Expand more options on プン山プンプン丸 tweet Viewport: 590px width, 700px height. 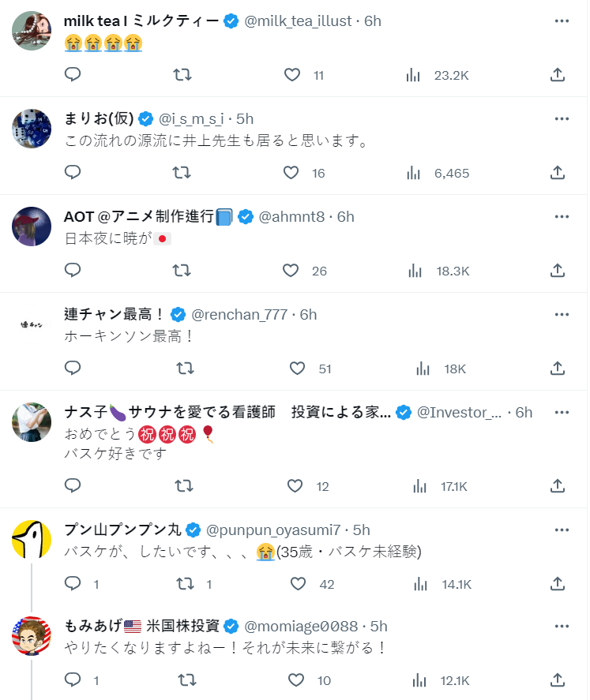[x=562, y=530]
